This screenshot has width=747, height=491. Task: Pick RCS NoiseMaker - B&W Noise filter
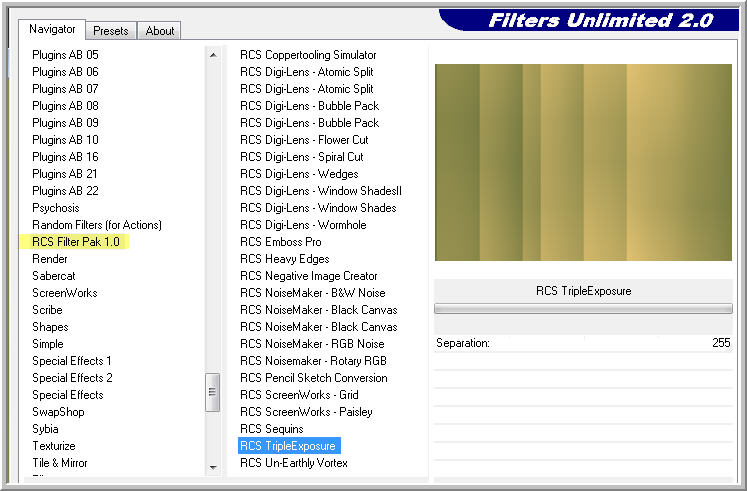(313, 293)
